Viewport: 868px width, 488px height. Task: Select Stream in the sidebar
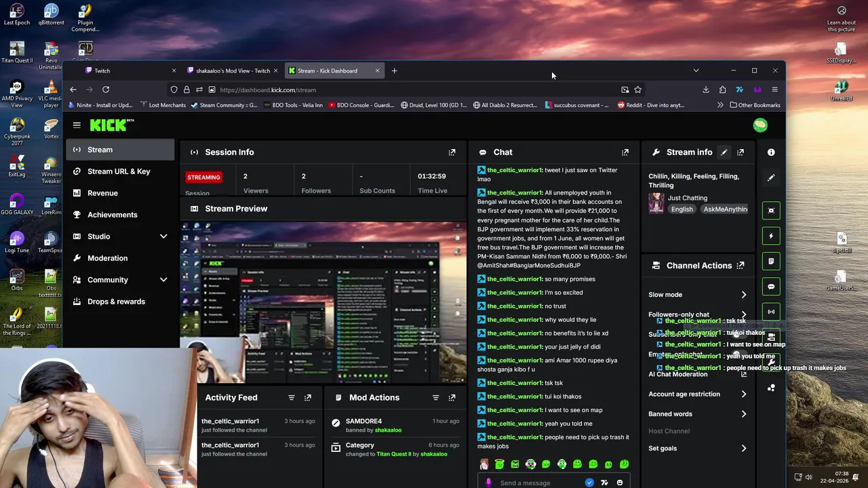point(121,150)
